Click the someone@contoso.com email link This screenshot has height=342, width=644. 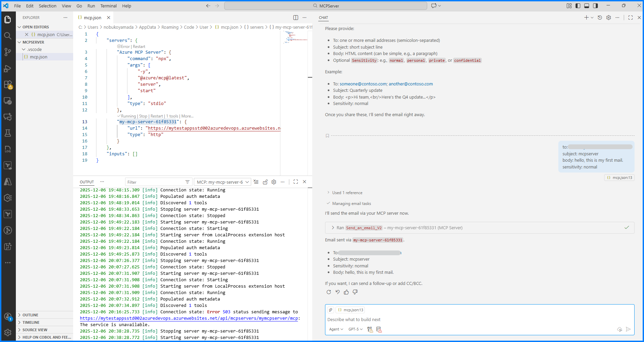click(363, 84)
